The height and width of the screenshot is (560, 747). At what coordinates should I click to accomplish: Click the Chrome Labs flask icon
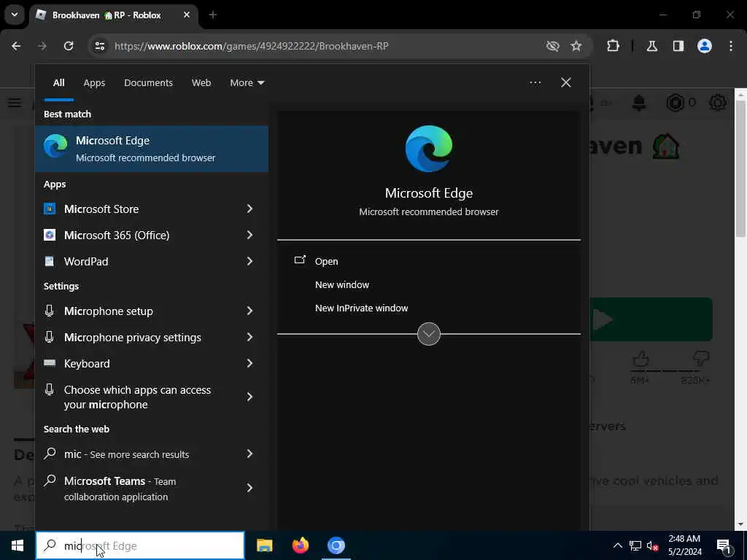(652, 46)
